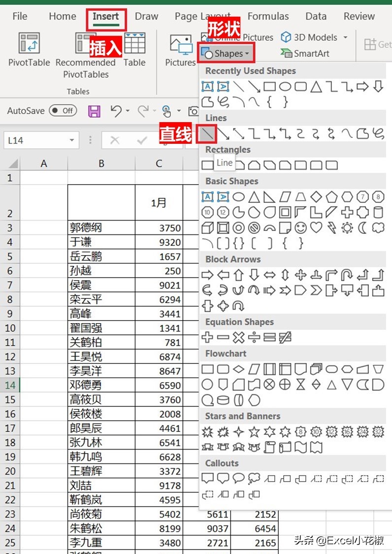392x554 pixels.
Task: Pick the oval Speech Bubble callout
Action: tap(238, 479)
